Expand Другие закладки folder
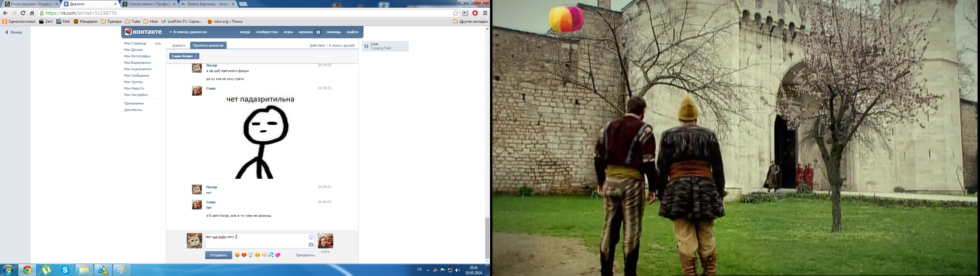This screenshot has width=980, height=276. click(x=470, y=22)
